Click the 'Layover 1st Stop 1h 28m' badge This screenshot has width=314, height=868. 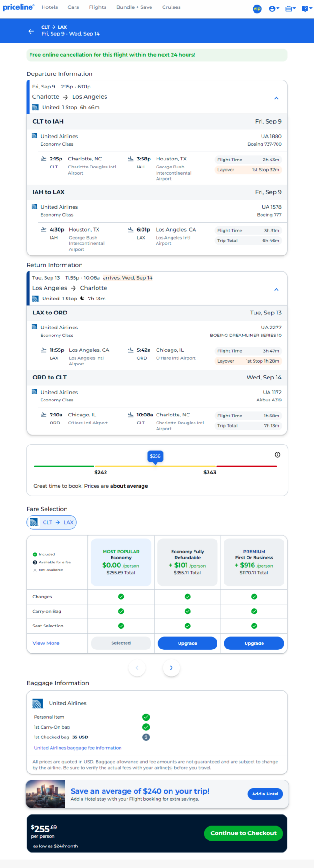pos(248,361)
